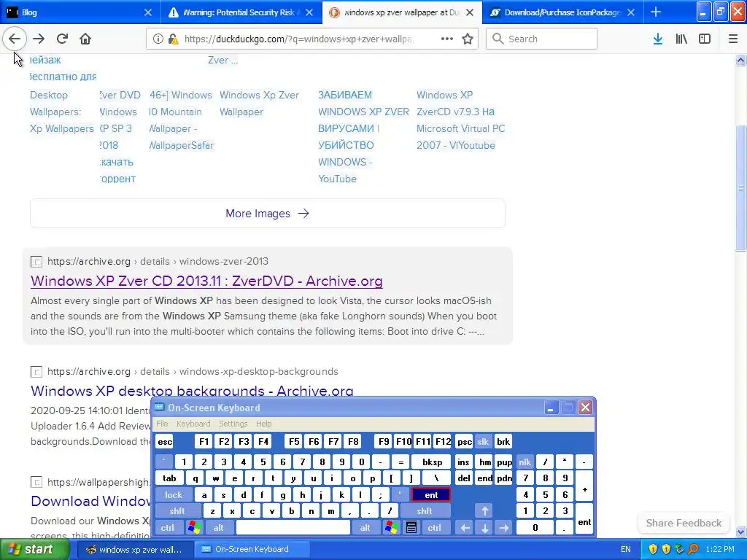Screen dimensions: 747x560
Task: Click the up arrow key
Action: pos(484,511)
